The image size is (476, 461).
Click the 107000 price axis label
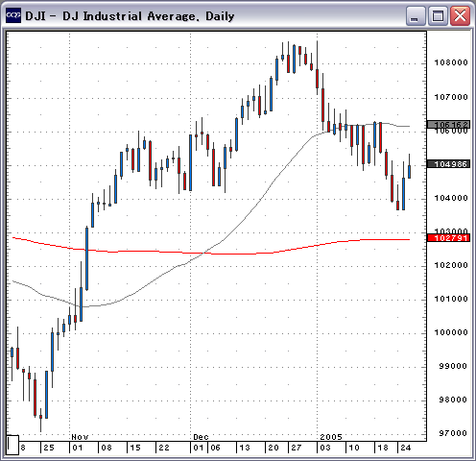pos(451,97)
